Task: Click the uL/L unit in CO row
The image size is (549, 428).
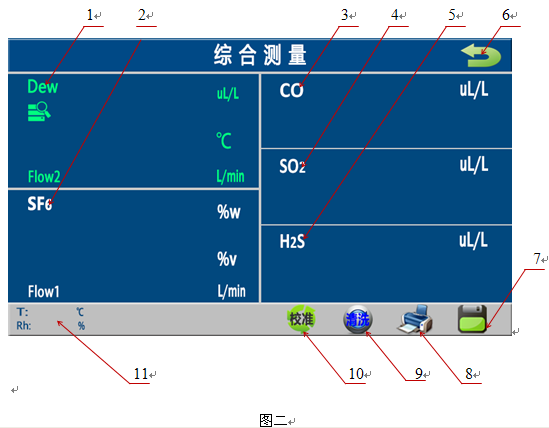Action: pyautogui.click(x=474, y=90)
